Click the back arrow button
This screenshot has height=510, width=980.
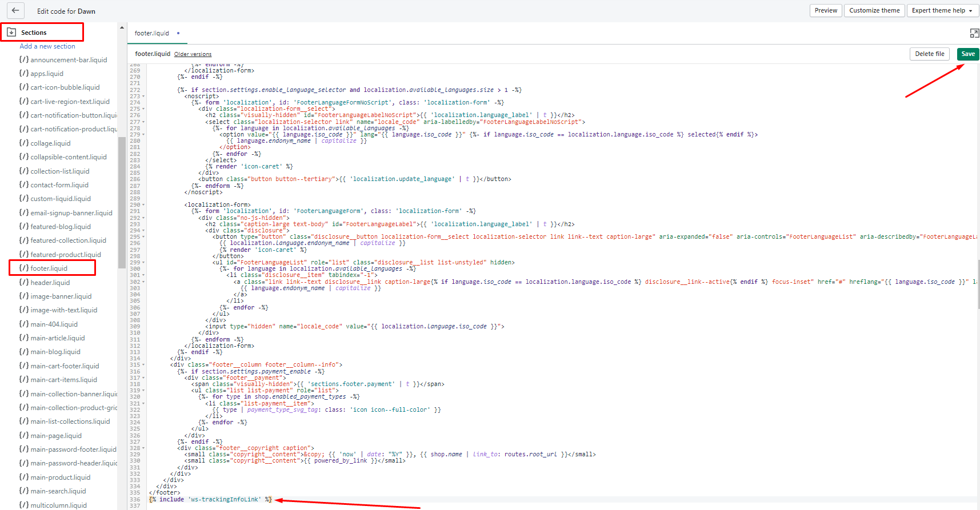15,10
